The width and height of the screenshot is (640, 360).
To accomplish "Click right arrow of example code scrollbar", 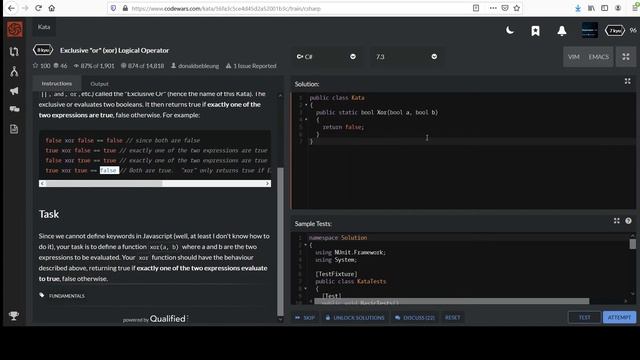I will [267, 183].
